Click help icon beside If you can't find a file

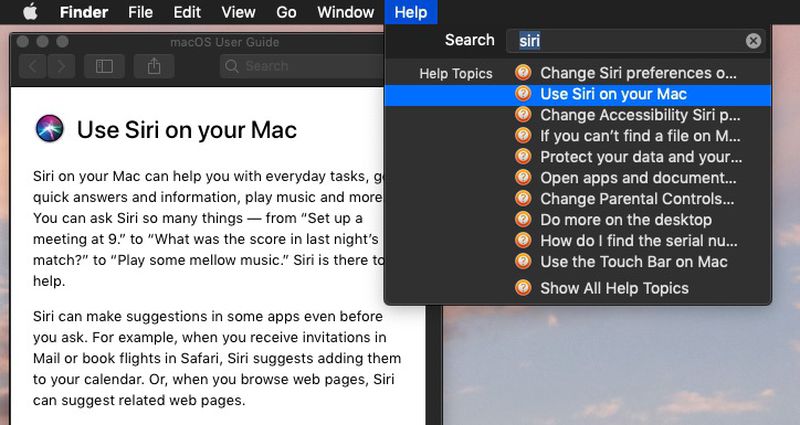click(x=523, y=135)
